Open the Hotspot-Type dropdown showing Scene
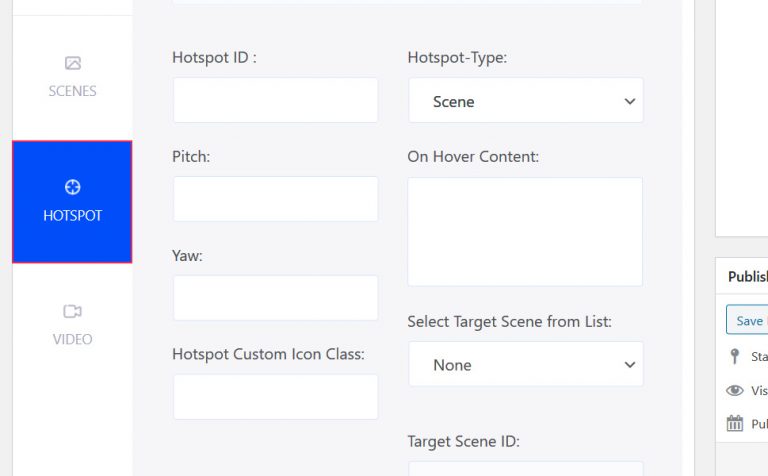The image size is (768, 476). pyautogui.click(x=525, y=101)
